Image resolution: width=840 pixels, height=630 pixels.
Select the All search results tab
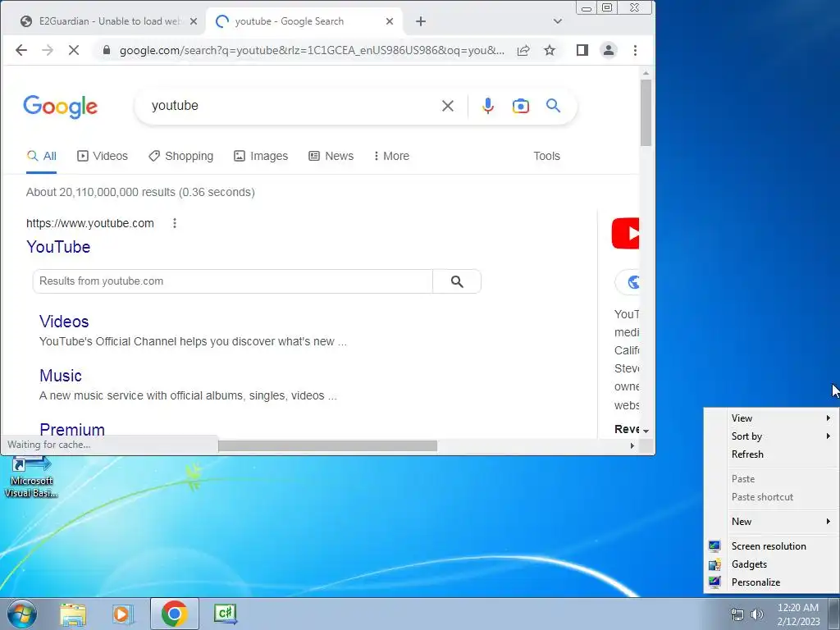(x=41, y=156)
